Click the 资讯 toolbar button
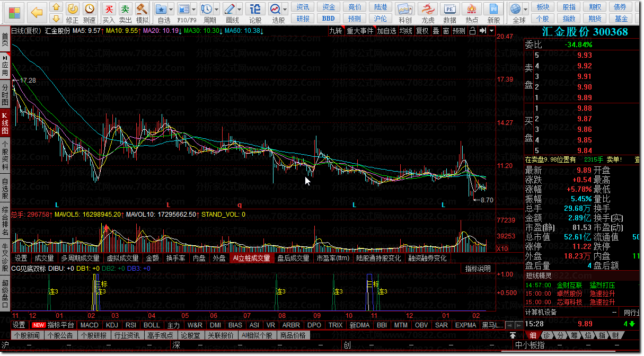644x356 pixels. coord(303,7)
